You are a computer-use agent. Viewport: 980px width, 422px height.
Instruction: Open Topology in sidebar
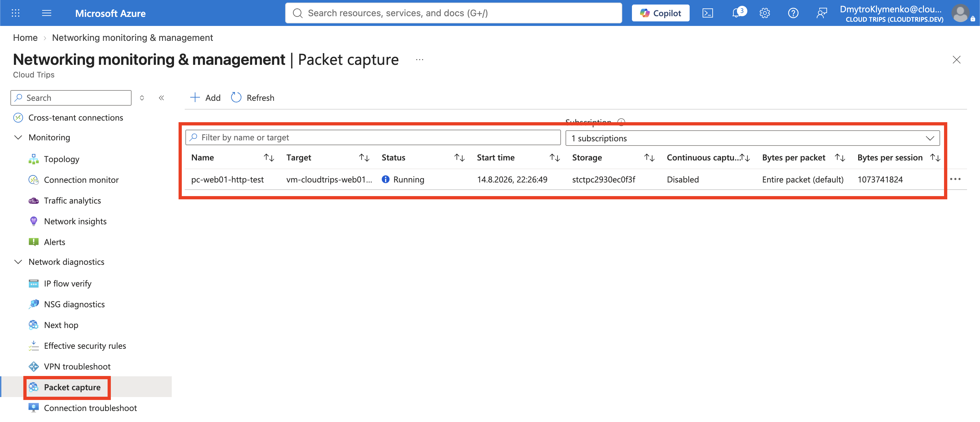coord(61,159)
